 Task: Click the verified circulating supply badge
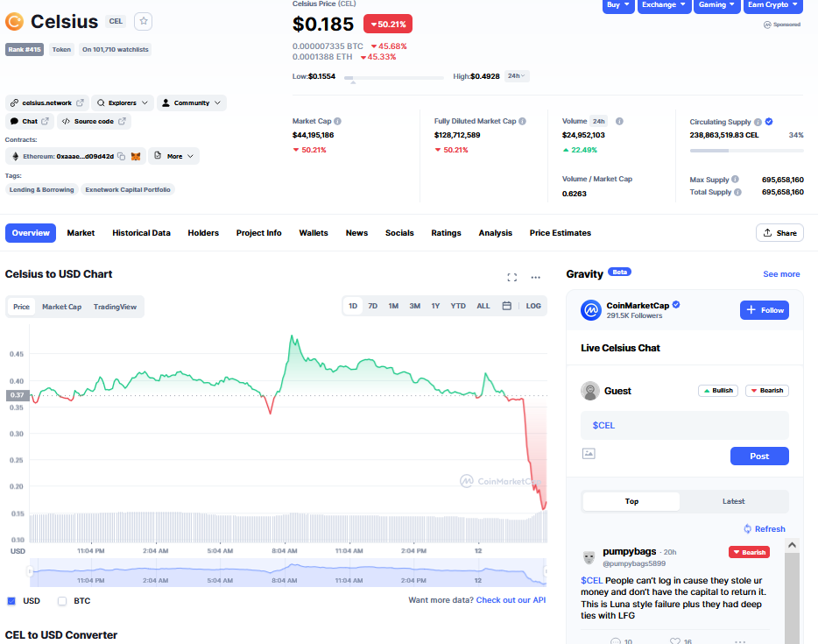[x=769, y=122]
